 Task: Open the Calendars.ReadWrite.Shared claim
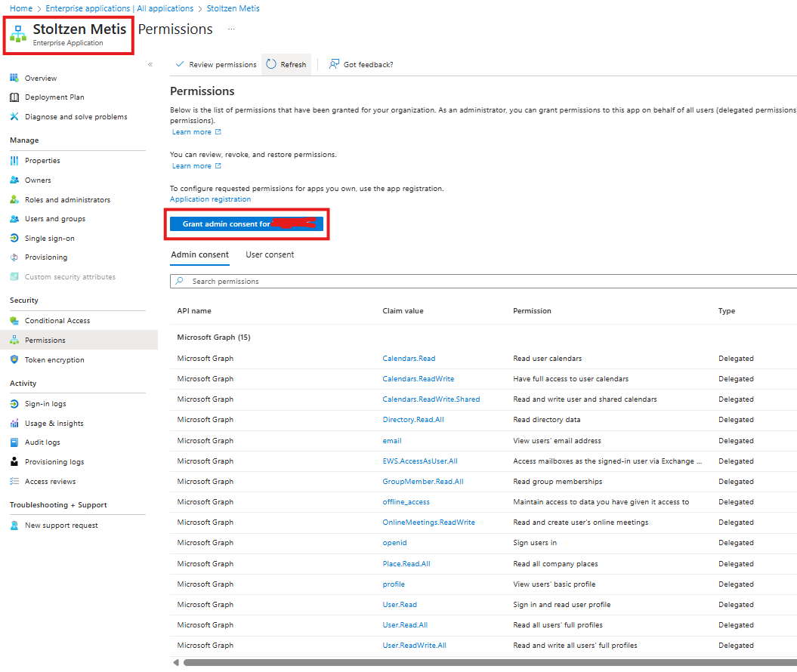click(x=431, y=399)
